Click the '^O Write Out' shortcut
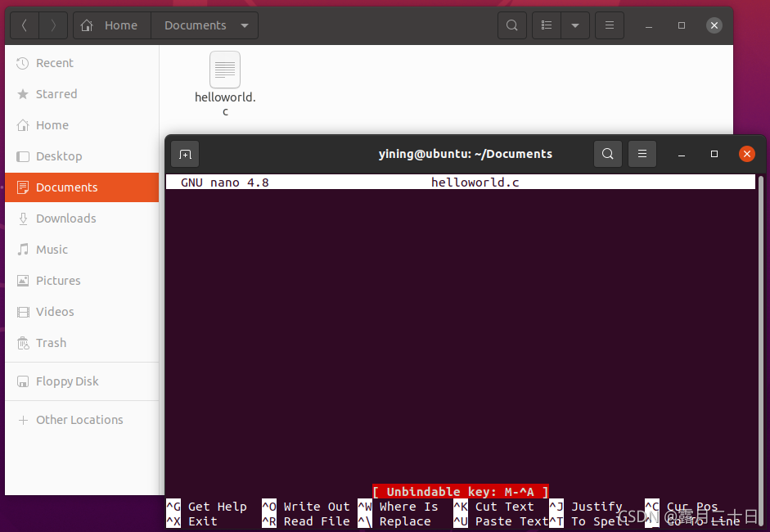This screenshot has width=770, height=532. [306, 507]
